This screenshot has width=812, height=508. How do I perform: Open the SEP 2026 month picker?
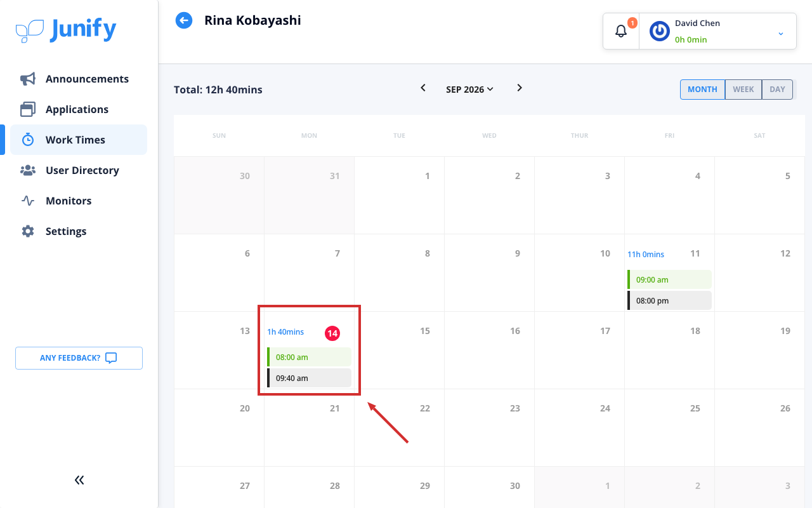[469, 90]
